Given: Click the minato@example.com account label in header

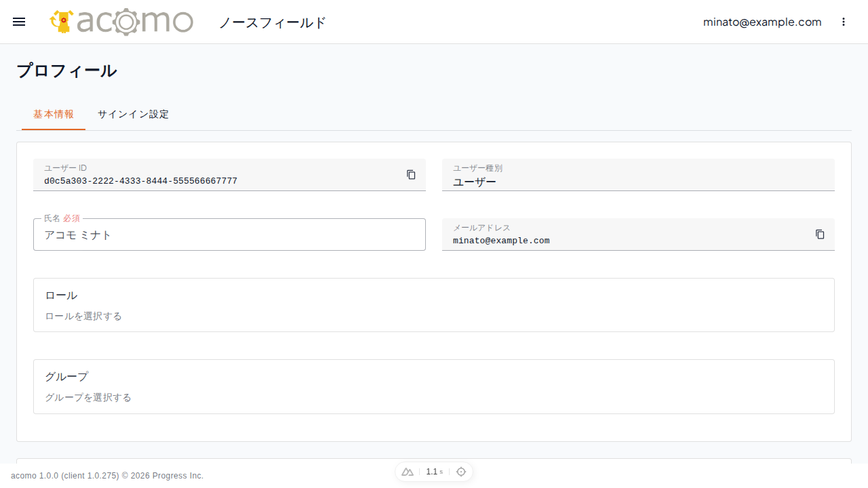Looking at the screenshot, I should pos(762,22).
